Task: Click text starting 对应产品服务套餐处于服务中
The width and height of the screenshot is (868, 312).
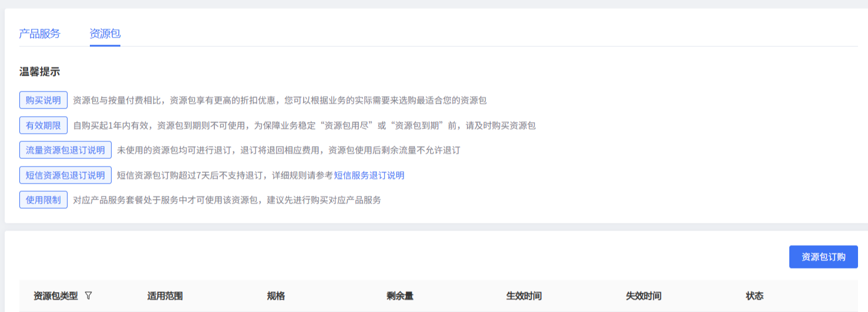Action: [227, 200]
